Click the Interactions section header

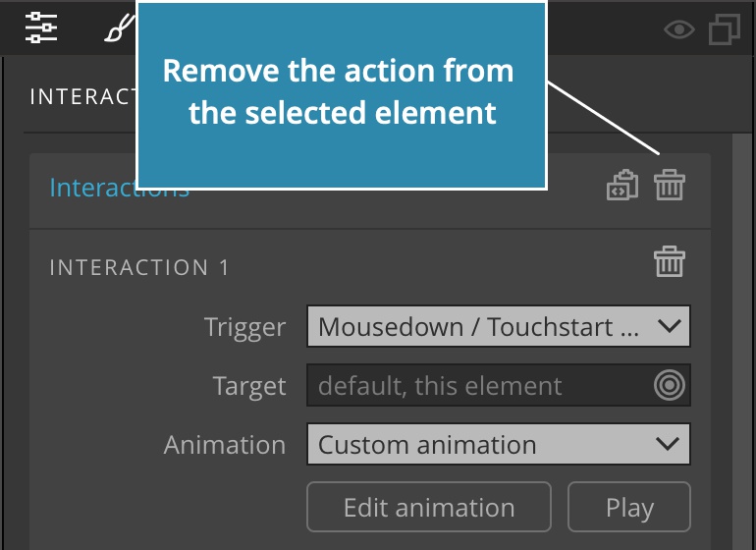pos(120,188)
